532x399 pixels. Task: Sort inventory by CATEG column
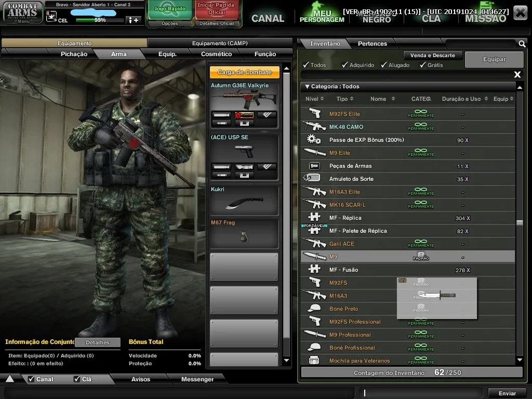421,99
